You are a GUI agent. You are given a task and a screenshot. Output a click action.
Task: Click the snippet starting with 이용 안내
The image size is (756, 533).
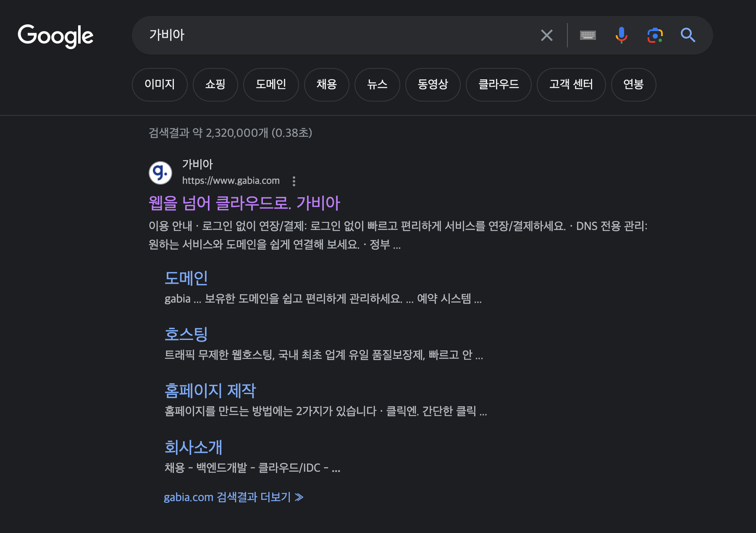pyautogui.click(x=398, y=235)
